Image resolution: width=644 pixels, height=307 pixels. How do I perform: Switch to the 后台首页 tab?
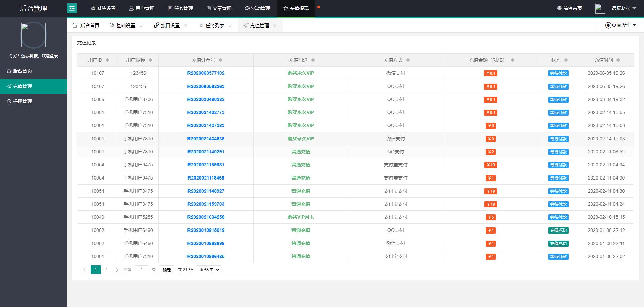(x=86, y=25)
